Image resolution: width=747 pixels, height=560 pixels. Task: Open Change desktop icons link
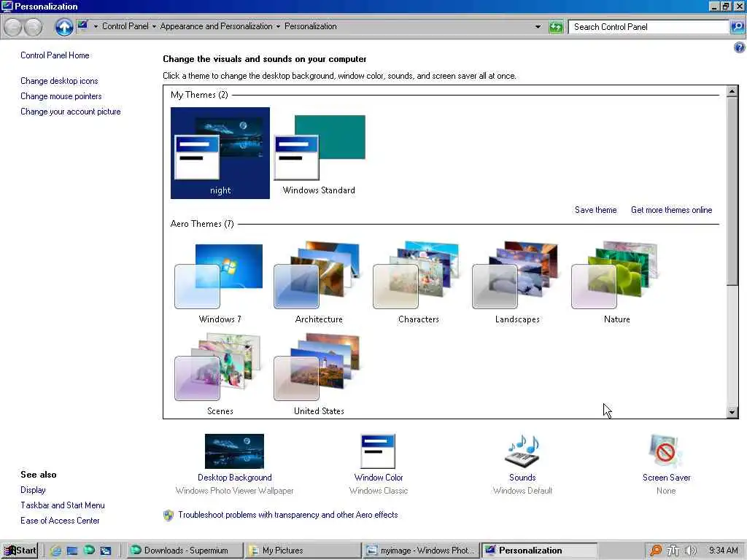59,81
